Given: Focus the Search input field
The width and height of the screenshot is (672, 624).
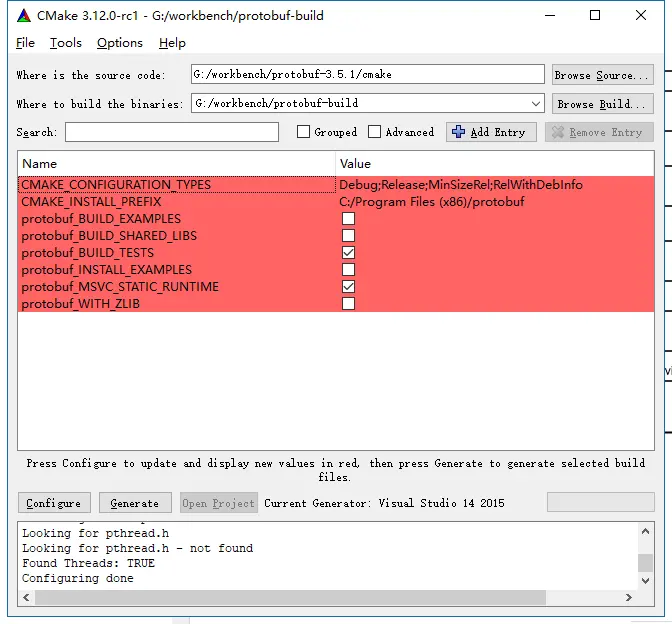Looking at the screenshot, I should point(172,132).
